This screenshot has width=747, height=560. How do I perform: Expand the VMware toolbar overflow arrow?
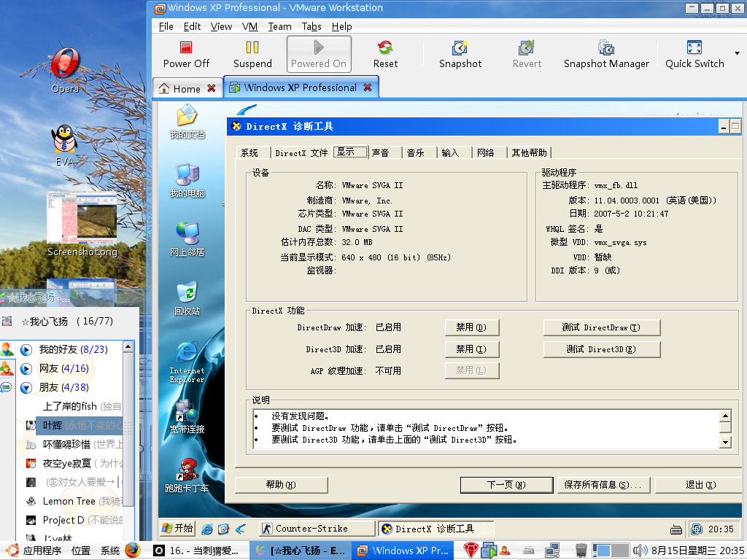[737, 53]
